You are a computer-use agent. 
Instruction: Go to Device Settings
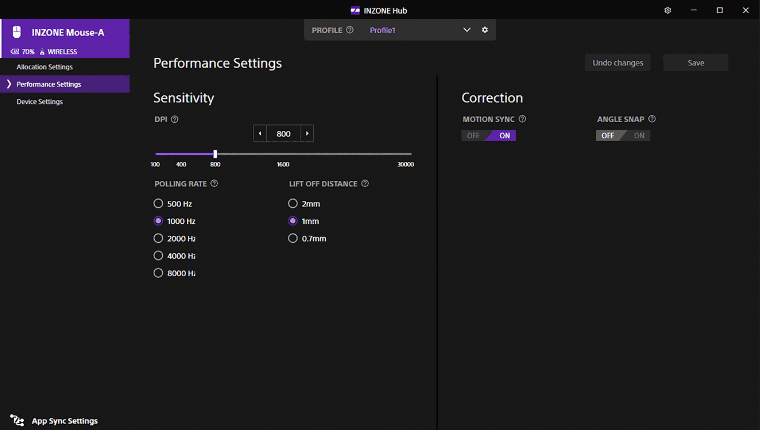click(x=40, y=102)
